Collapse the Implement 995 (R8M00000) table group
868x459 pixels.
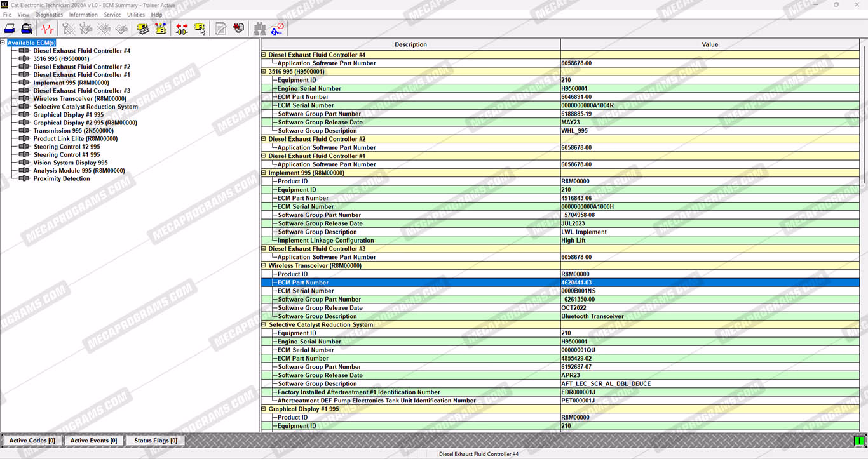pyautogui.click(x=264, y=173)
